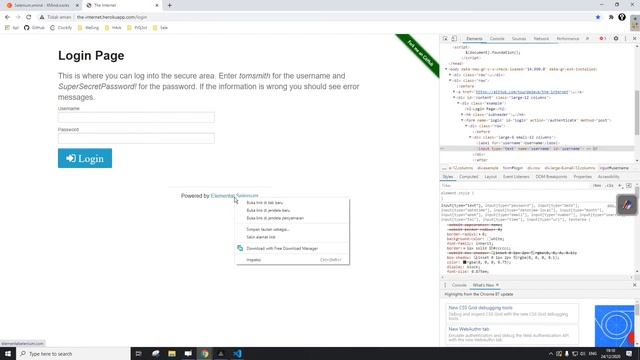
Task: Click the border color swatch next to #cccccc
Action: (491, 248)
